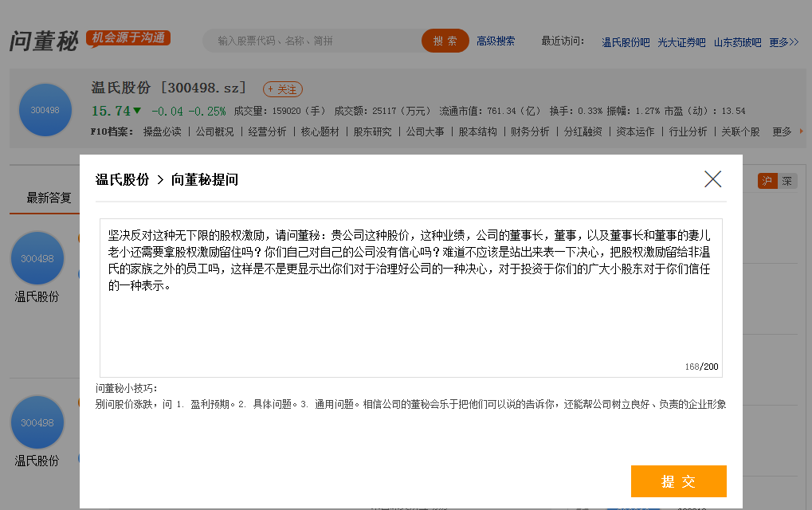Click the stock code search input
Image resolution: width=812 pixels, height=510 pixels.
click(313, 41)
